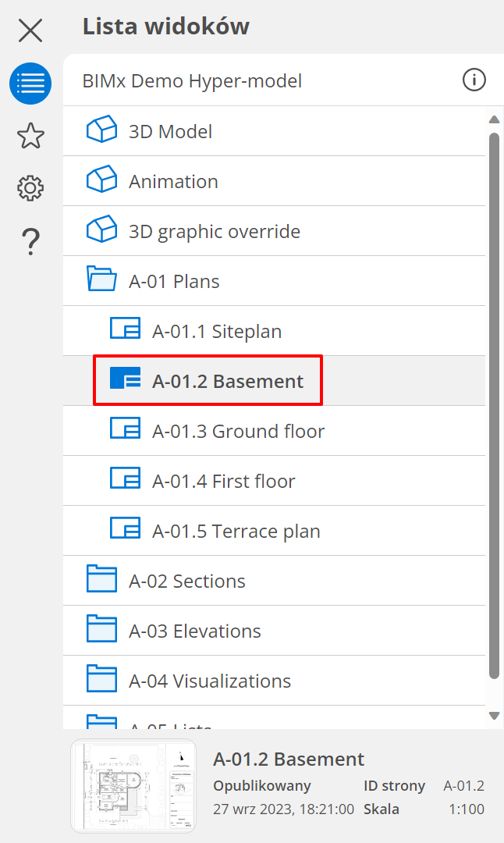Open settings gear icon in sidebar
Viewport: 504px width, 843px height.
point(30,188)
